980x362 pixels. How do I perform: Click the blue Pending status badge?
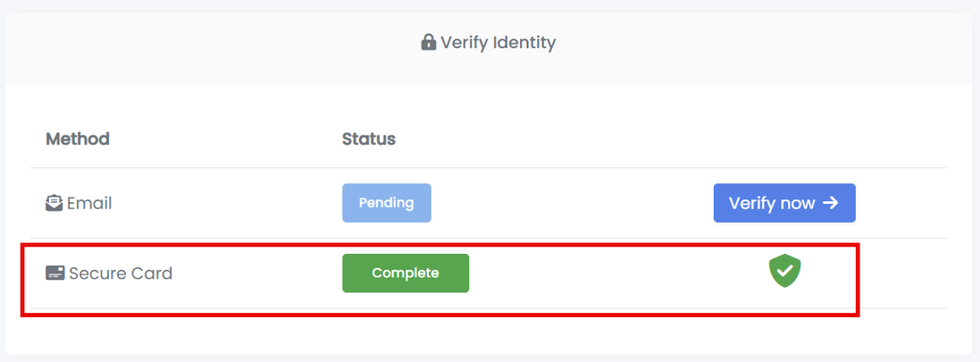(386, 203)
